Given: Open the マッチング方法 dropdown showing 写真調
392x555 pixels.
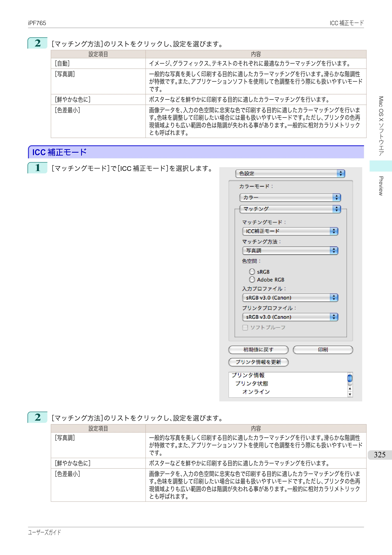Looking at the screenshot, I should [x=290, y=250].
